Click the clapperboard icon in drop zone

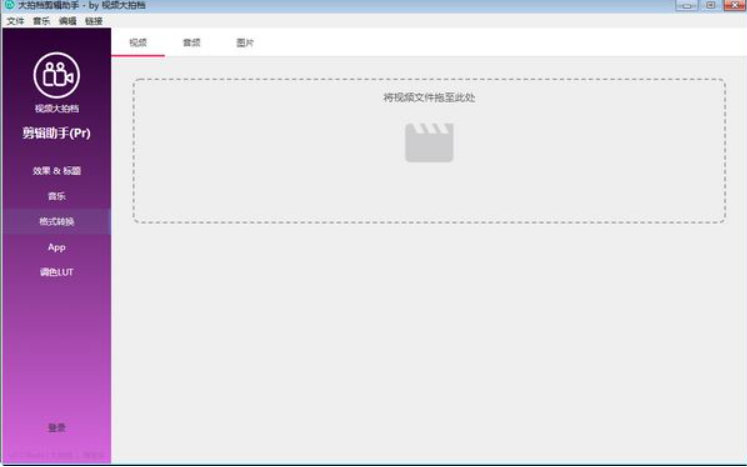pyautogui.click(x=429, y=142)
